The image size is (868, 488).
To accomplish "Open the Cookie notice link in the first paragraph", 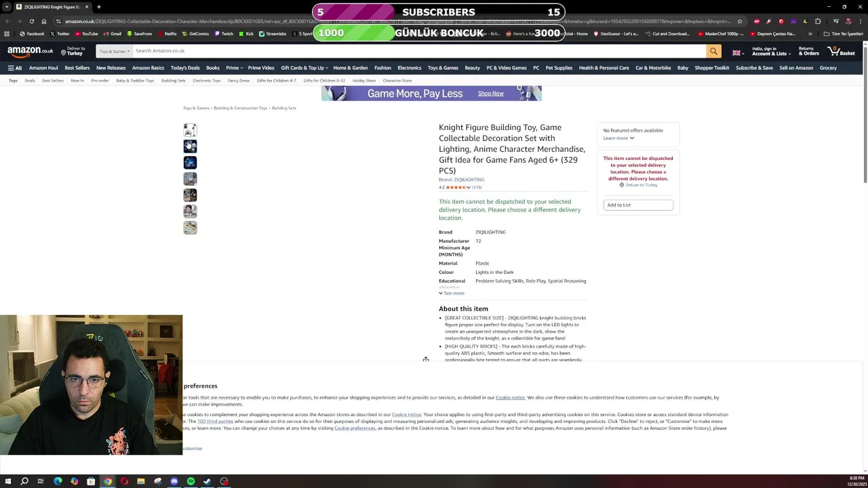I will tap(510, 398).
